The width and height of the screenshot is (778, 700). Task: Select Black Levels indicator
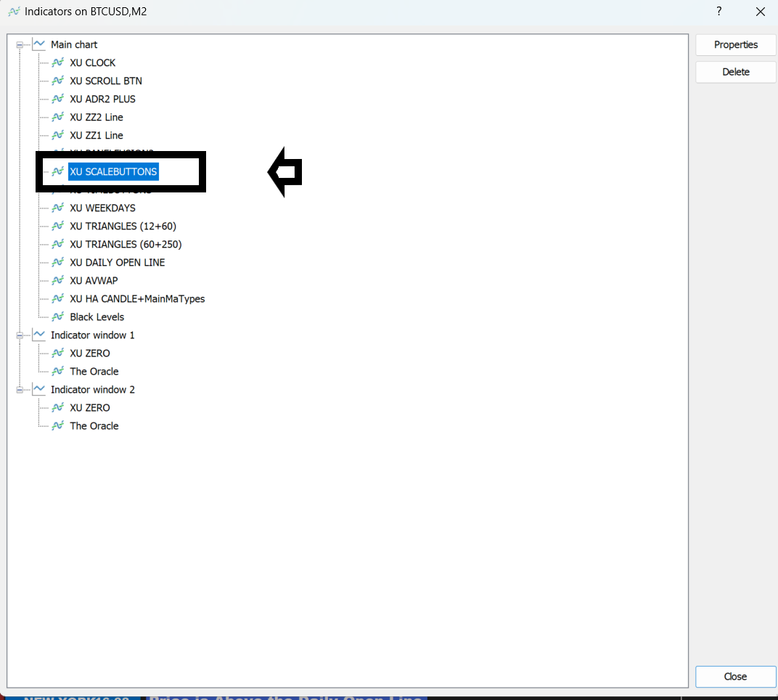coord(97,317)
